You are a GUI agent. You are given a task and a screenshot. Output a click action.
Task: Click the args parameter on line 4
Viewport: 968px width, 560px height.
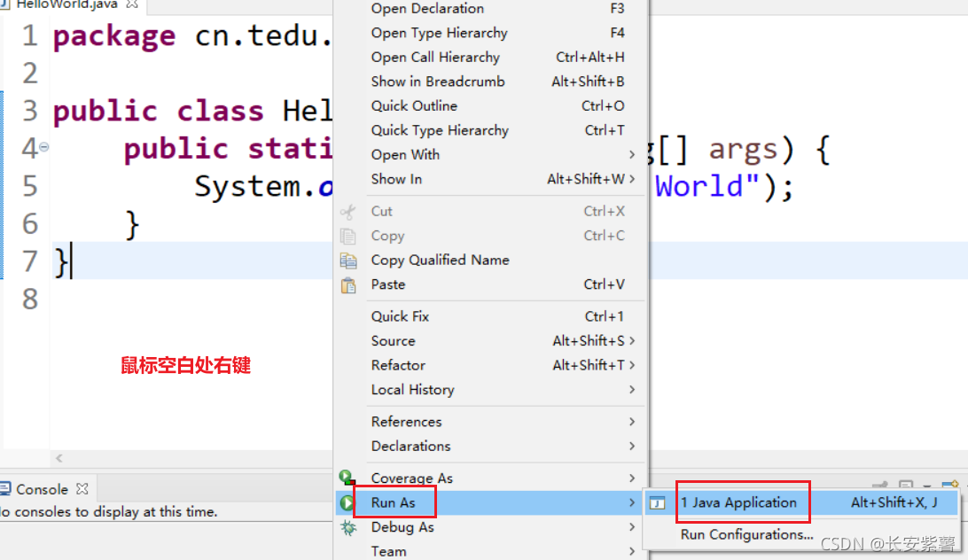click(743, 151)
